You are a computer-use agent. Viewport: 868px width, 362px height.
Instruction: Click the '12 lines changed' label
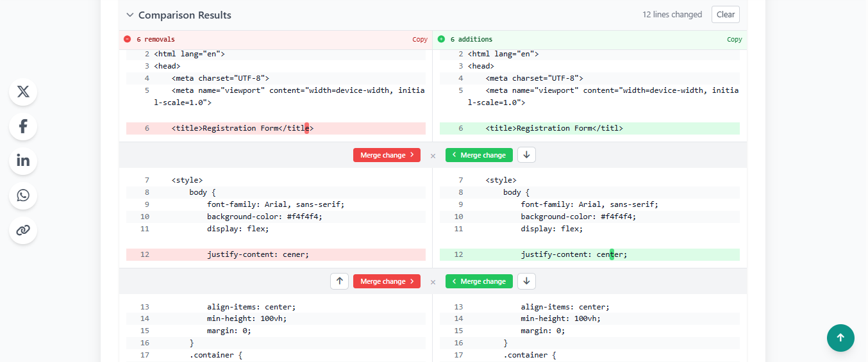[672, 15]
